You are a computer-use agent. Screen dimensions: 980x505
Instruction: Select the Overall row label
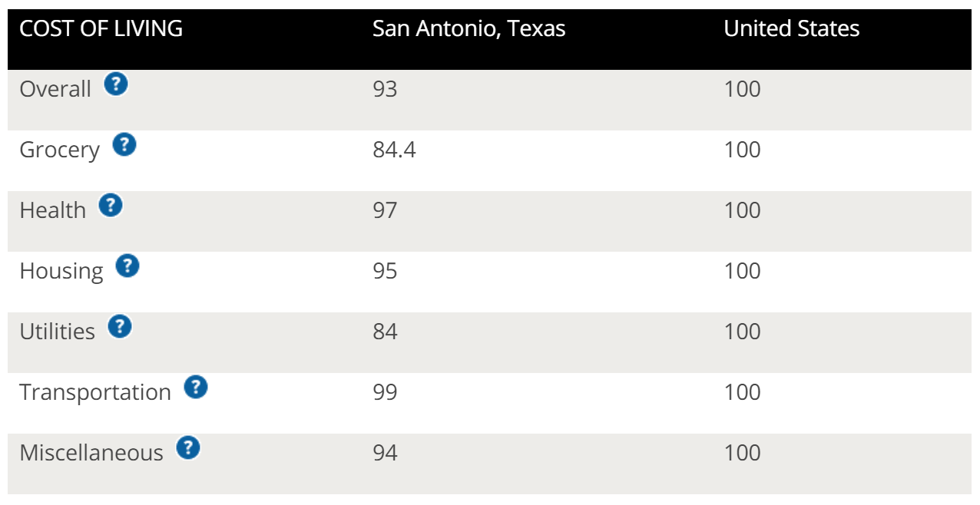coord(55,89)
